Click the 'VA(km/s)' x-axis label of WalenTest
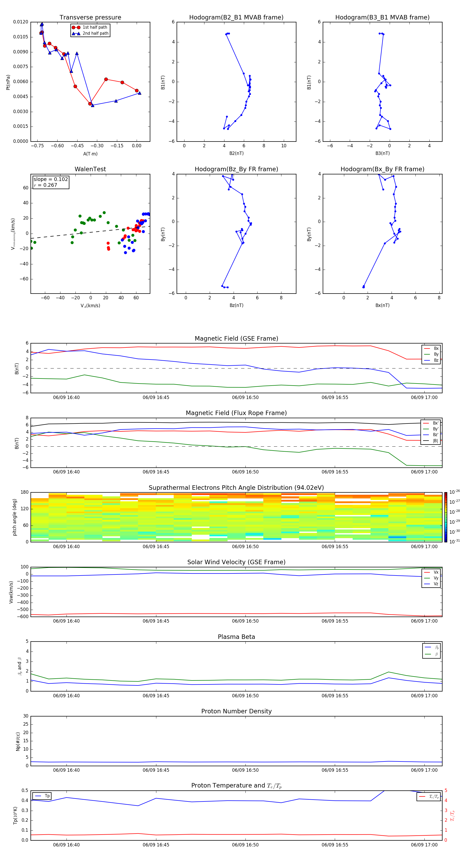 [90, 306]
